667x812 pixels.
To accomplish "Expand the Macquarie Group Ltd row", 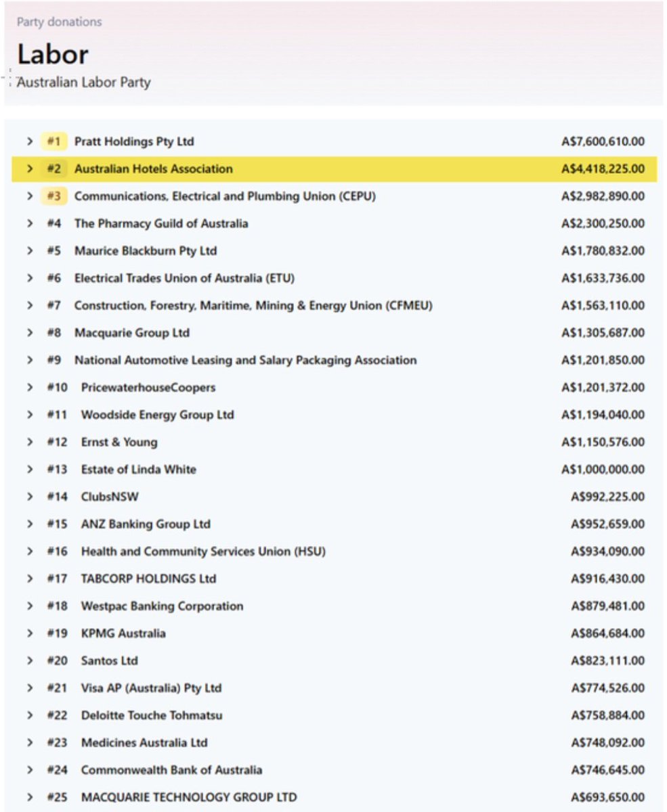I will pyautogui.click(x=30, y=333).
